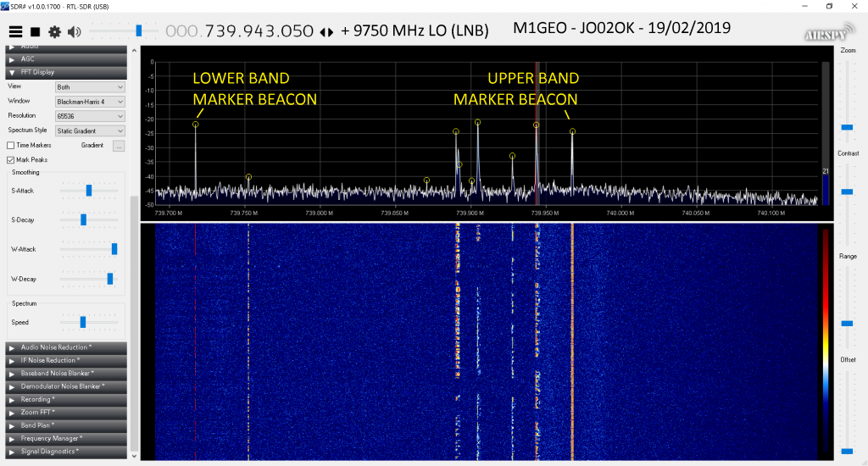Expand Demodulator Noise Blanker panel

pyautogui.click(x=66, y=386)
